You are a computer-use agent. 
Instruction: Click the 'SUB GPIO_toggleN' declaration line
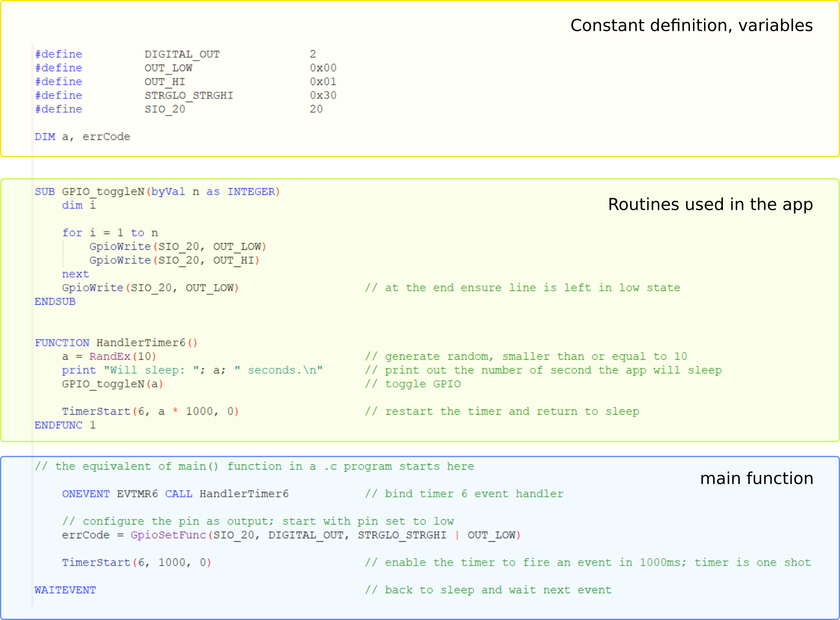pyautogui.click(x=158, y=192)
